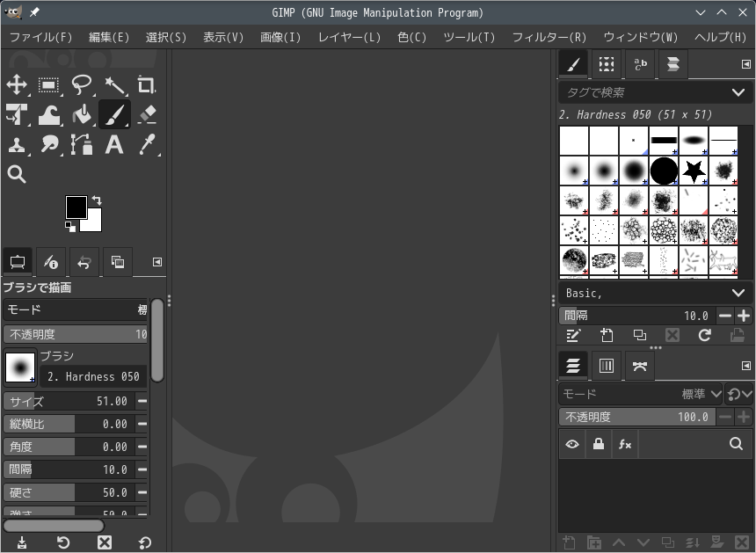Pick the Bucket Fill tool
Screen dimensions: 756x553
coord(82,115)
